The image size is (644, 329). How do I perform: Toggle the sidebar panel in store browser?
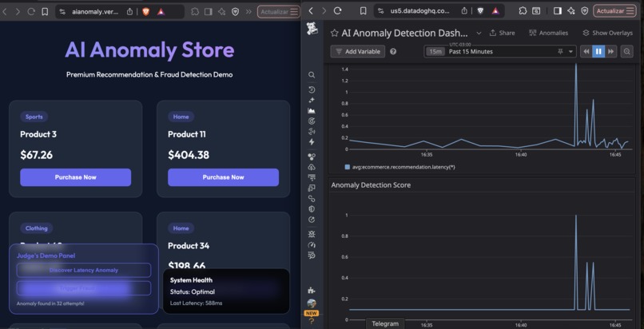[x=209, y=12]
